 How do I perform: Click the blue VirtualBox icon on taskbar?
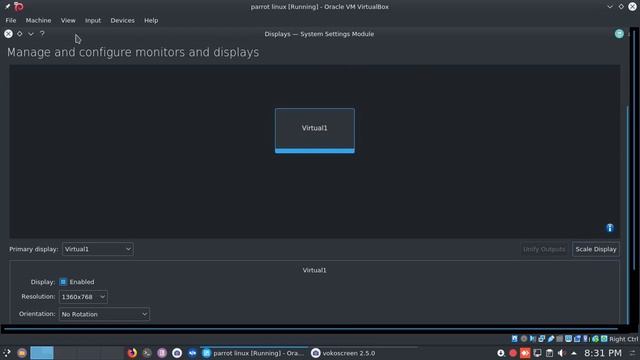point(192,353)
